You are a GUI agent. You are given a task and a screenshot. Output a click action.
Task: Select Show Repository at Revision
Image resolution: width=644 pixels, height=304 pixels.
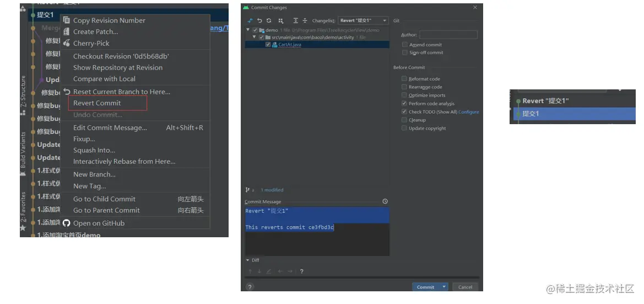pyautogui.click(x=135, y=67)
